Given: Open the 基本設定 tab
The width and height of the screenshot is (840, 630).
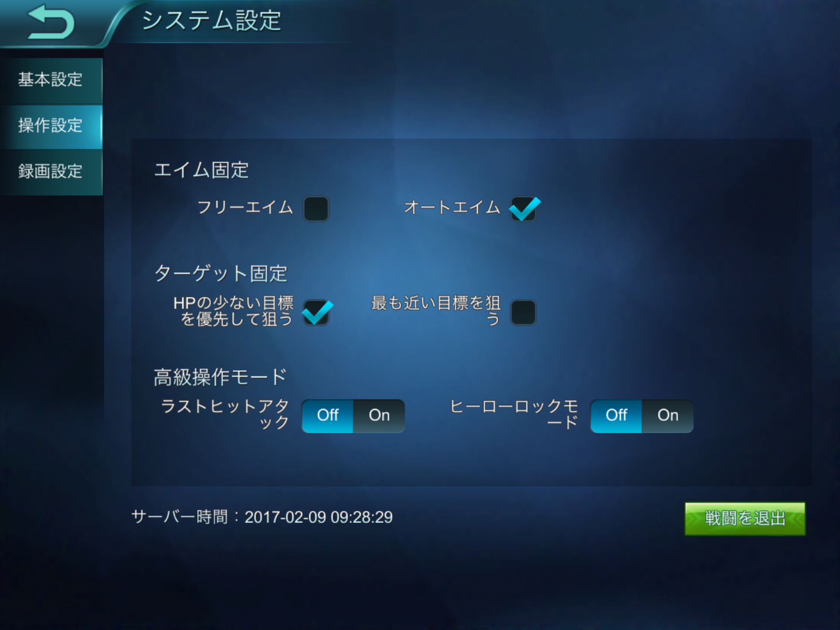Looking at the screenshot, I should (x=51, y=80).
